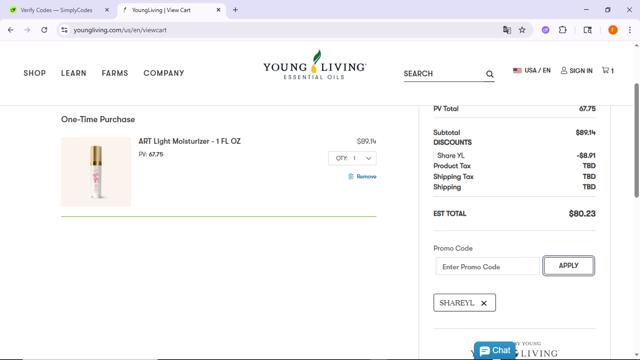Viewport: 640px width, 360px height.
Task: Click the Share YL discount -$8.91
Action: point(586,156)
